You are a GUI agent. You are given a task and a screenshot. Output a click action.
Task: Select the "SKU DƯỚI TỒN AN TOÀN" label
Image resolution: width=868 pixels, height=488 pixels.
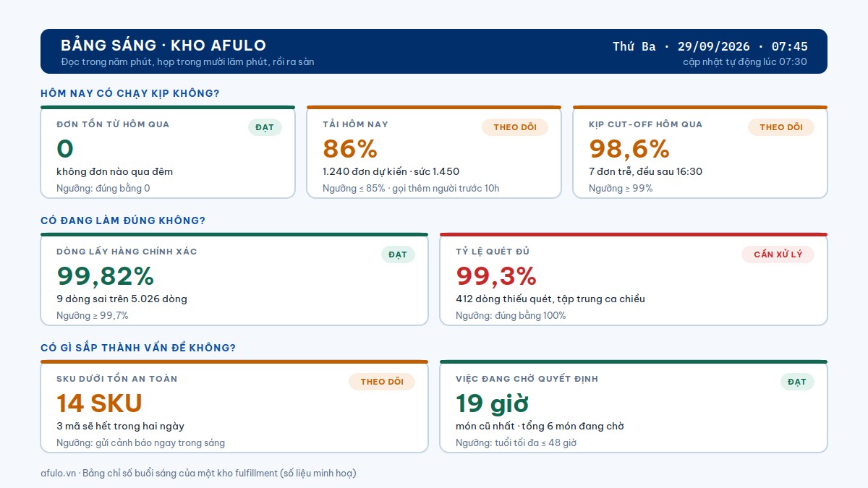[117, 379]
